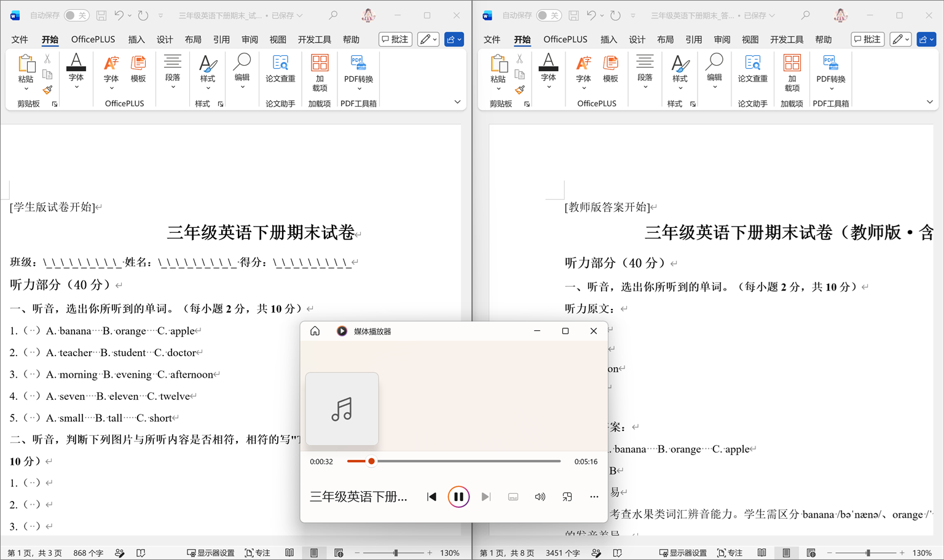The height and width of the screenshot is (560, 944).
Task: Switch to 审阅 tab in right window
Action: pyautogui.click(x=722, y=39)
